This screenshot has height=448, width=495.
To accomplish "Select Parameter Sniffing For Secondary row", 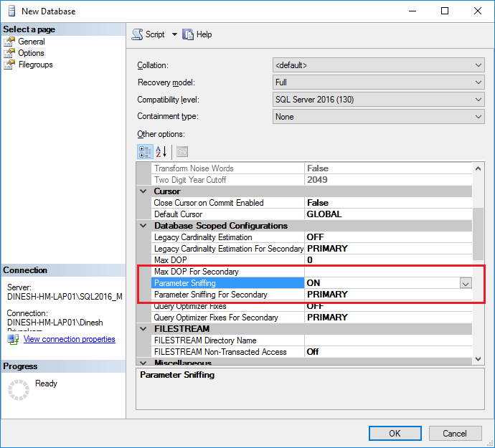I will (x=311, y=295).
